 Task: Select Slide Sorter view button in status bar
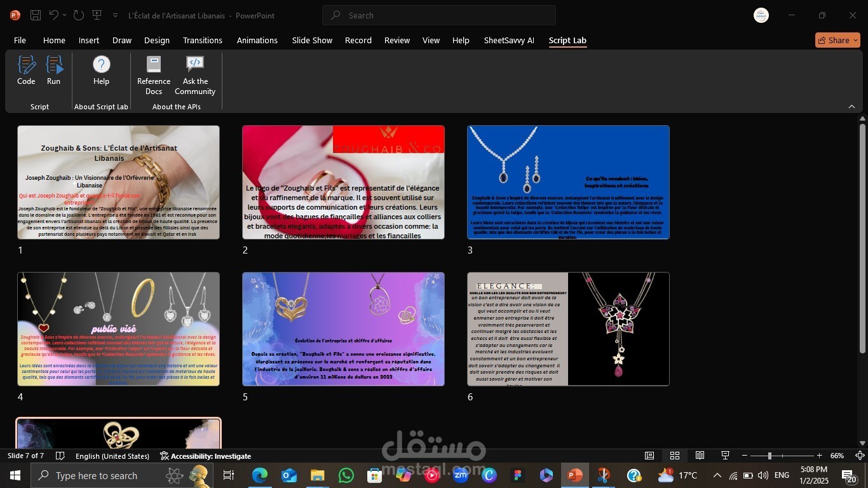pyautogui.click(x=675, y=456)
